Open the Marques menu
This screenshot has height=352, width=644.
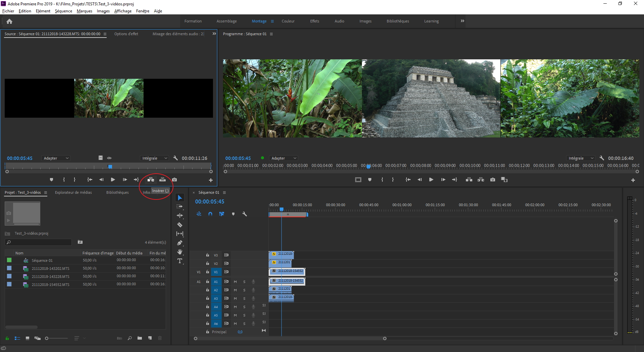click(85, 11)
